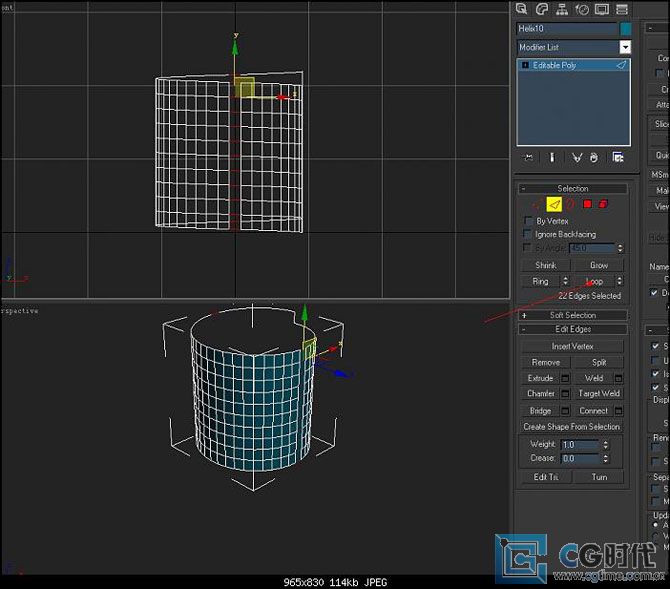Adjust the Crease value spinner
Image resolution: width=670 pixels, height=589 pixels.
605,459
